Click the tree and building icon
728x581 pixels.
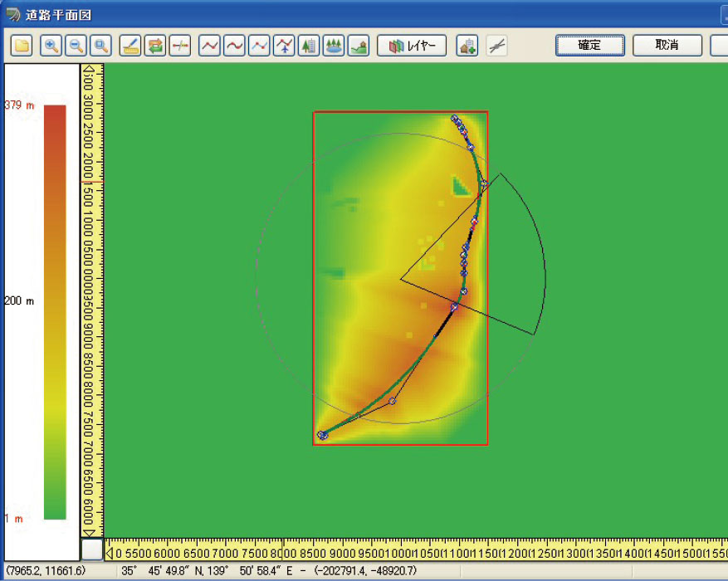309,46
